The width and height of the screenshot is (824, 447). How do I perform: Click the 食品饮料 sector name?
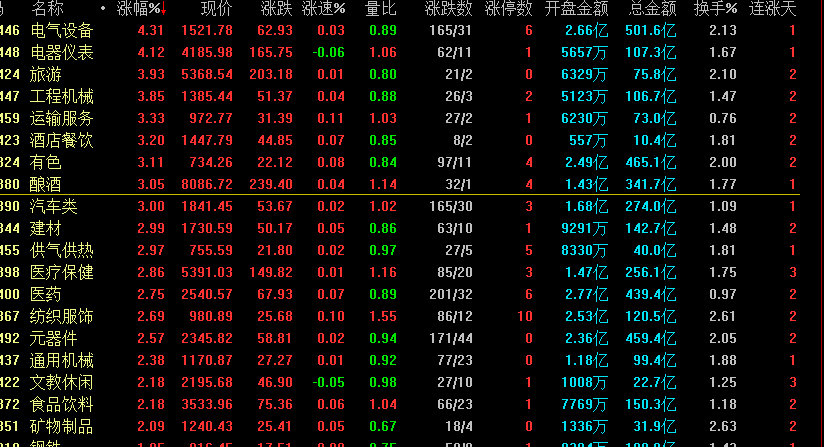(x=62, y=404)
